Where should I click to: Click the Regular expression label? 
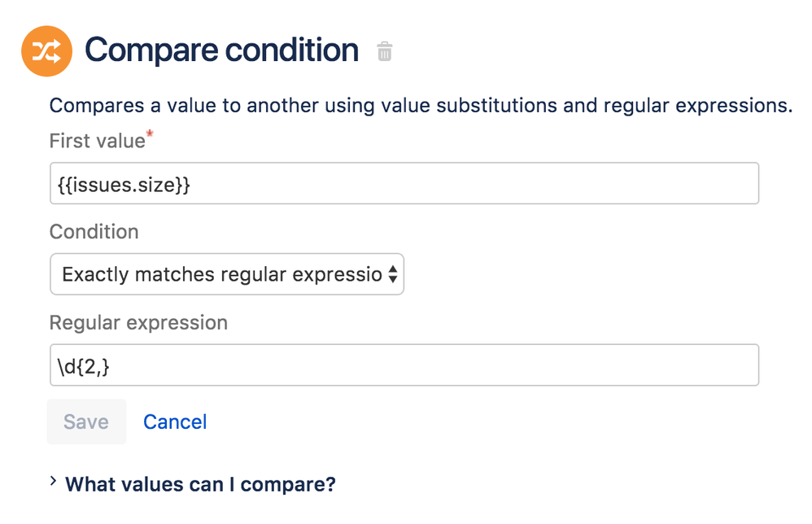[138, 323]
